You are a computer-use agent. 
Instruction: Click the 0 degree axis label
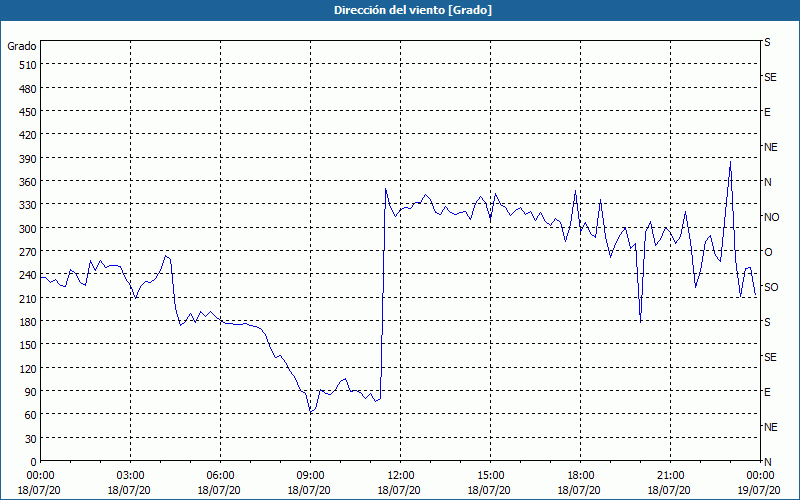point(34,462)
